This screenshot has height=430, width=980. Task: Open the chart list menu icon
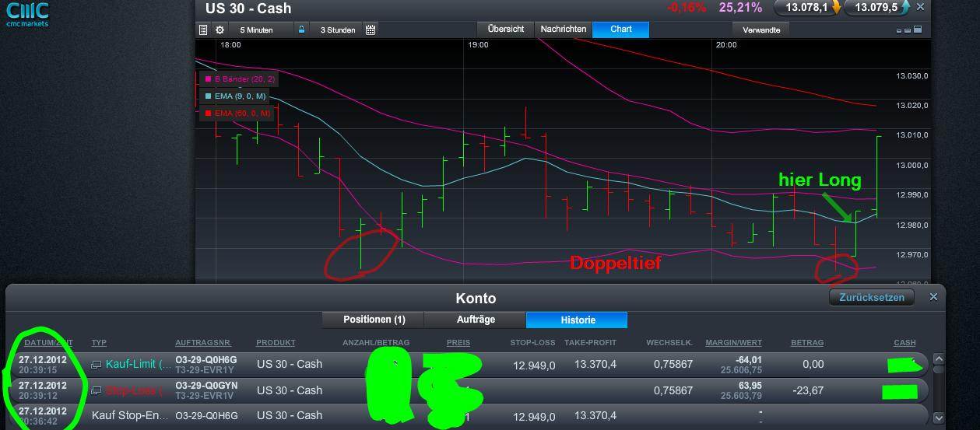click(203, 30)
